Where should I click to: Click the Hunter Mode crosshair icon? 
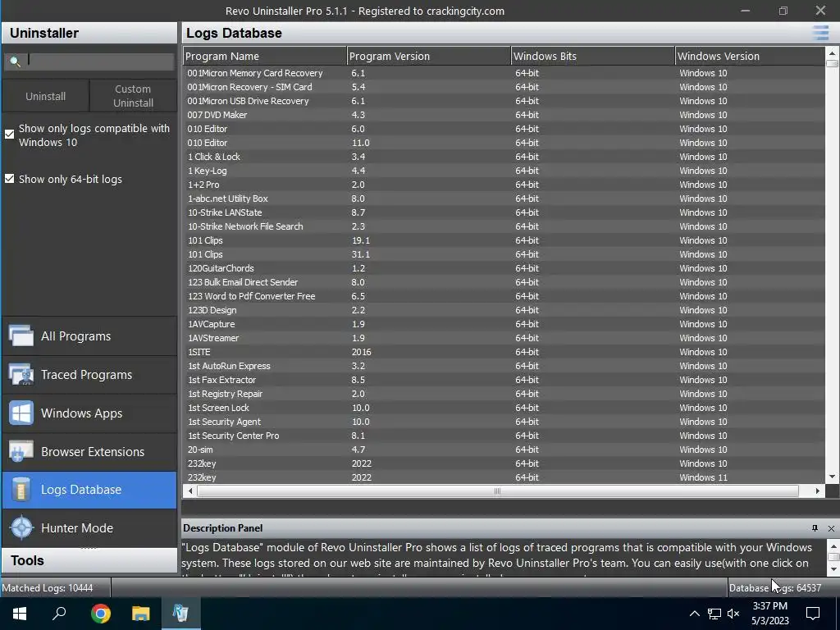tap(22, 527)
